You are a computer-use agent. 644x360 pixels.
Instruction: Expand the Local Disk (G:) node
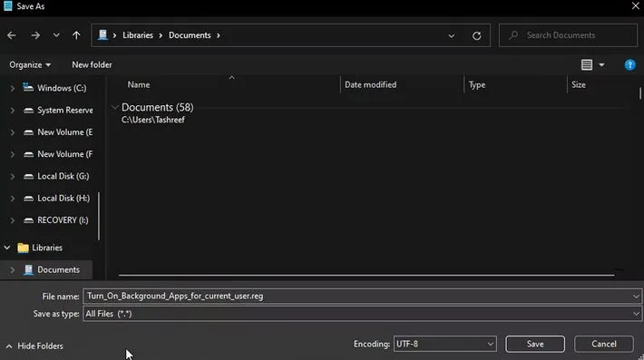(x=13, y=177)
